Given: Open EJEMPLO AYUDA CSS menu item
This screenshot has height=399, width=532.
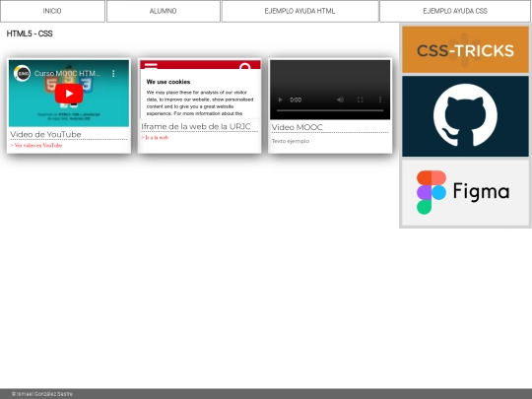Looking at the screenshot, I should 455,11.
